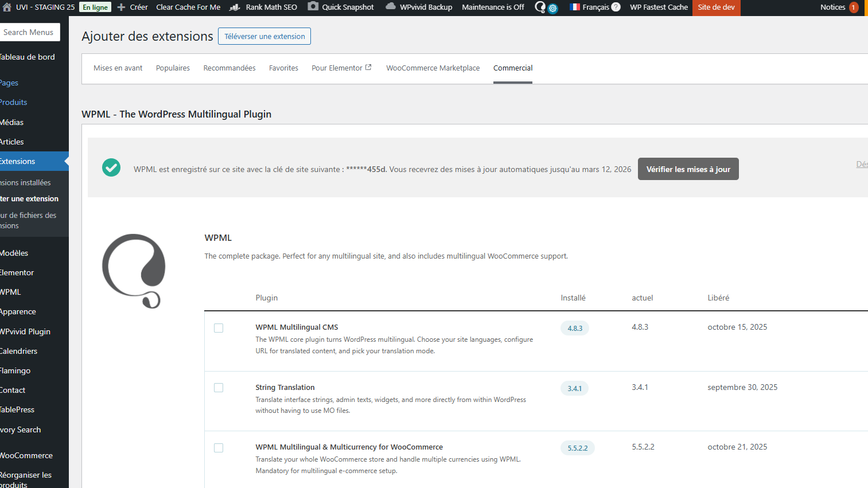
Task: Check the WPML Multilingual CMS checkbox
Action: click(219, 328)
